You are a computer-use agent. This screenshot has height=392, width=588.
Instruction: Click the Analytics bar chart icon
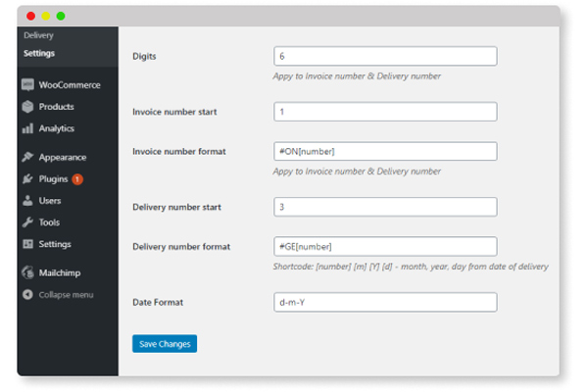point(28,128)
